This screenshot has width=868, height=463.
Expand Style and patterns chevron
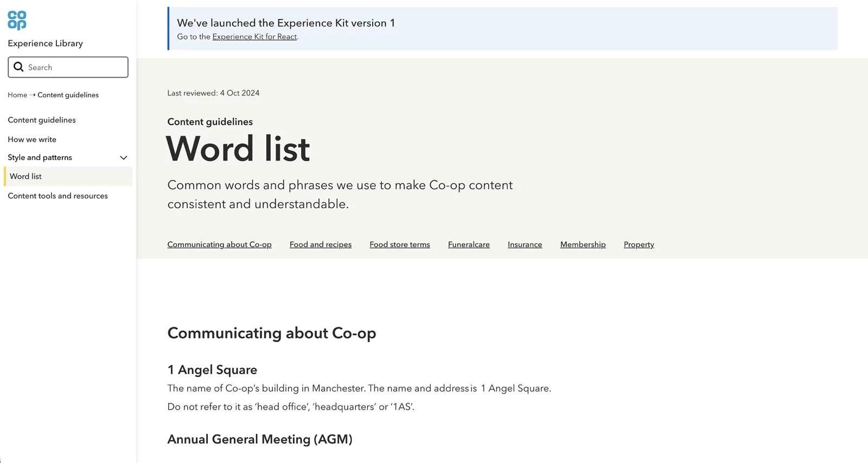(123, 158)
